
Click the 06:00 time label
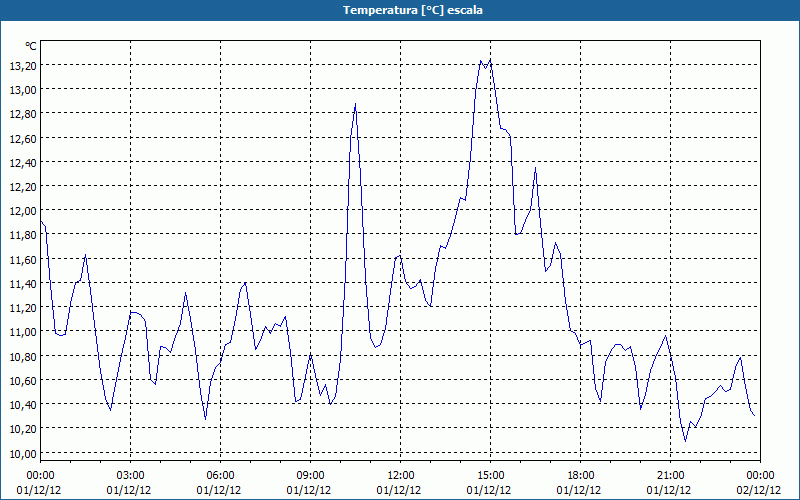point(220,476)
